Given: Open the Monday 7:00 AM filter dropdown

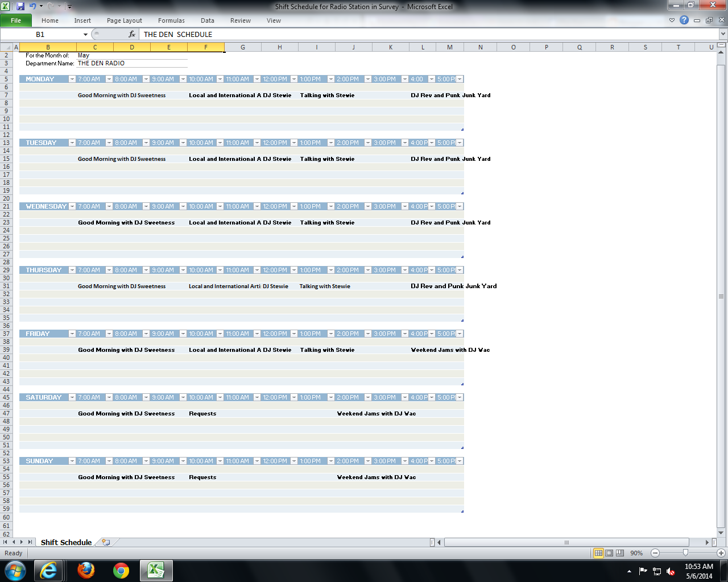Looking at the screenshot, I should click(109, 79).
